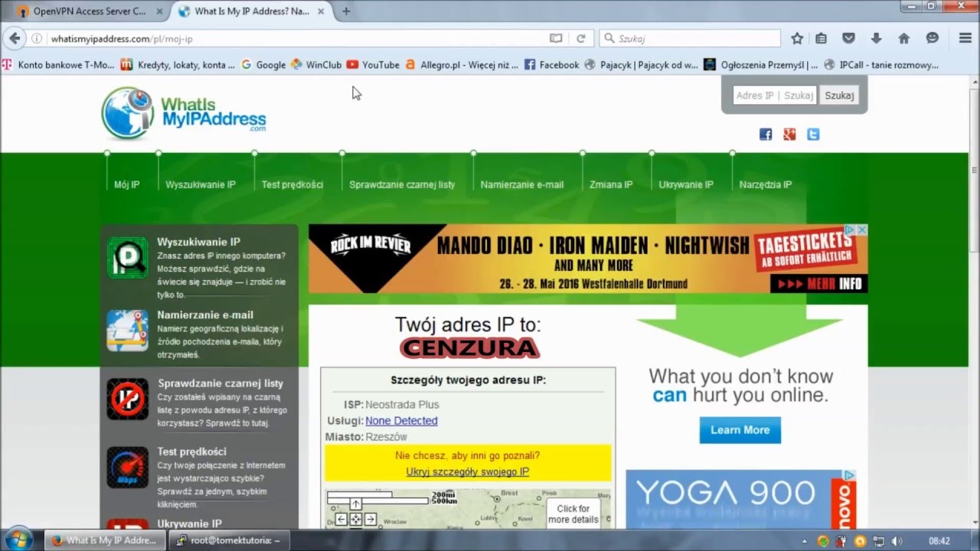
Task: Open the Mój IP menu item
Action: pyautogui.click(x=126, y=184)
